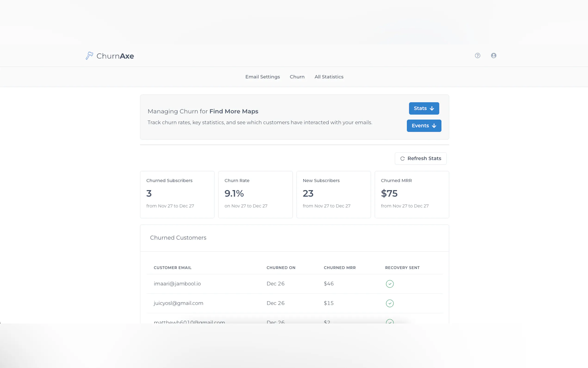Switch to the Churn tab
Image resolution: width=588 pixels, height=368 pixels.
point(297,77)
